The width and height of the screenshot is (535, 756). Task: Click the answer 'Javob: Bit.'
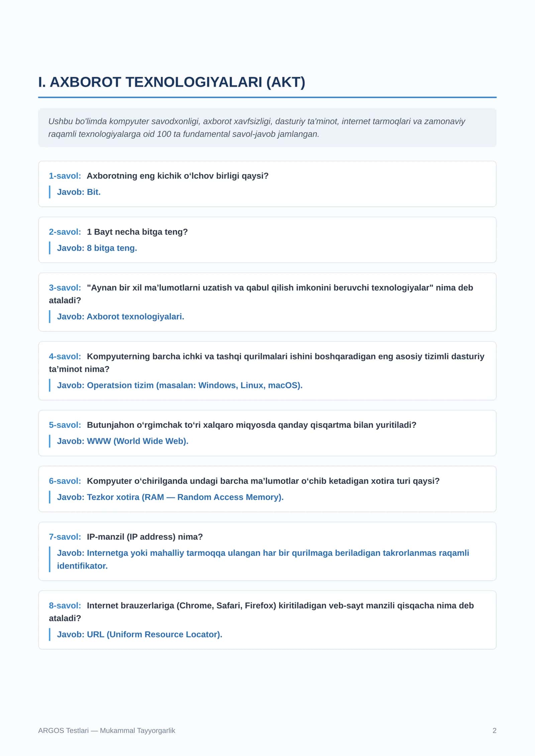point(79,192)
